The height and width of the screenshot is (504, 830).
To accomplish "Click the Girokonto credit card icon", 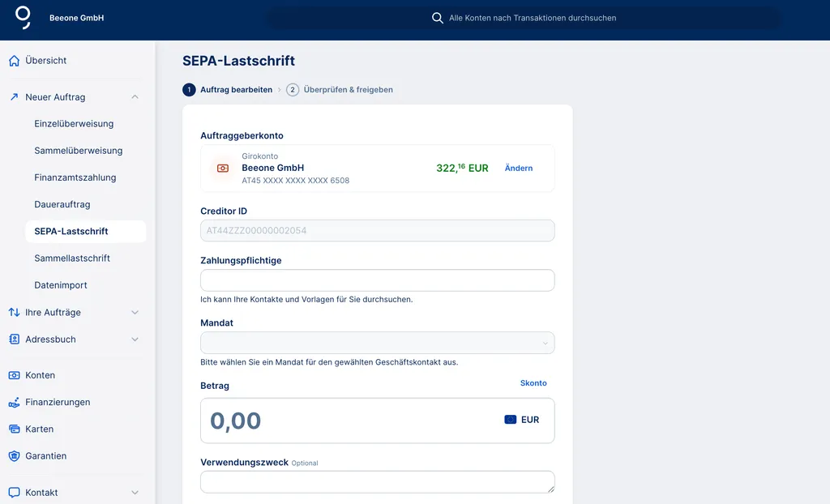I will 221,169.
